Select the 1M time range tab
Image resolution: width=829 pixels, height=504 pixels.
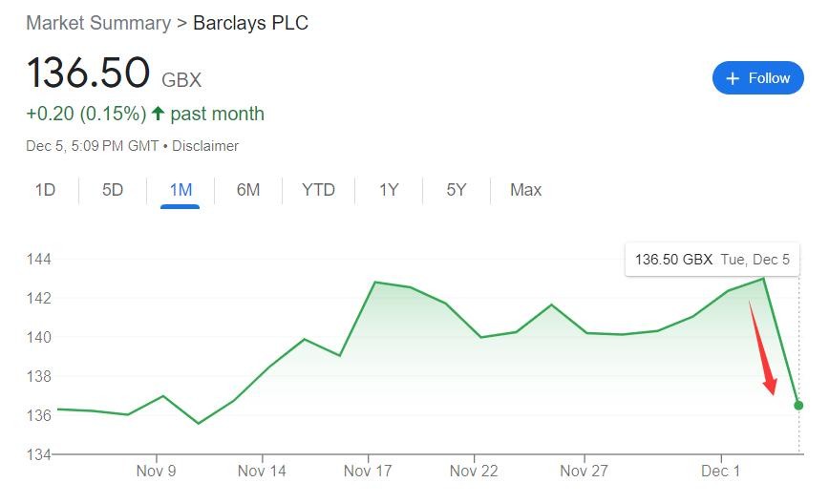click(181, 190)
